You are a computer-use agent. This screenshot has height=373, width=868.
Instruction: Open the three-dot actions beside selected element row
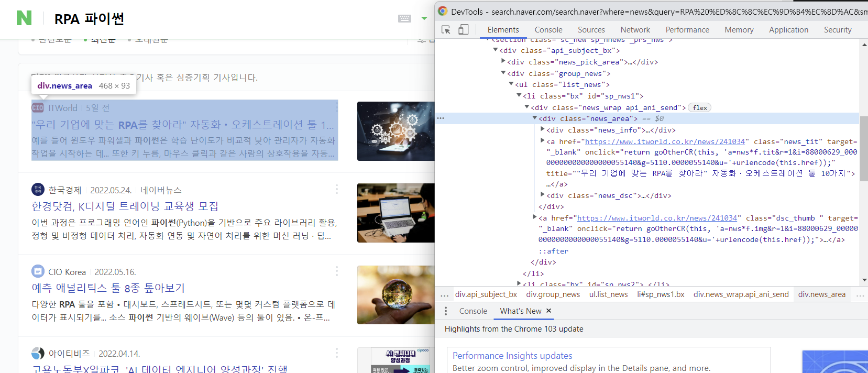[441, 118]
